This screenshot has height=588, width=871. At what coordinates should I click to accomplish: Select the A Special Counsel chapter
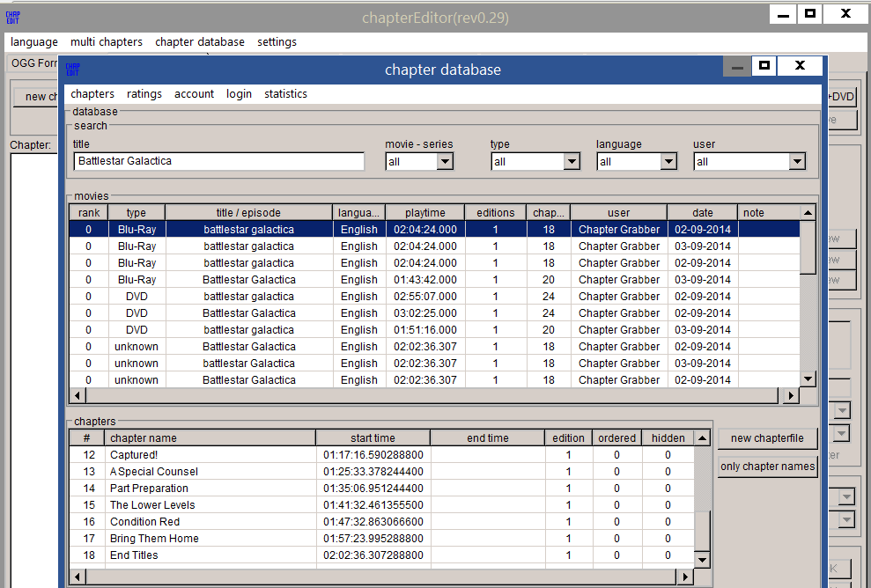click(x=381, y=472)
